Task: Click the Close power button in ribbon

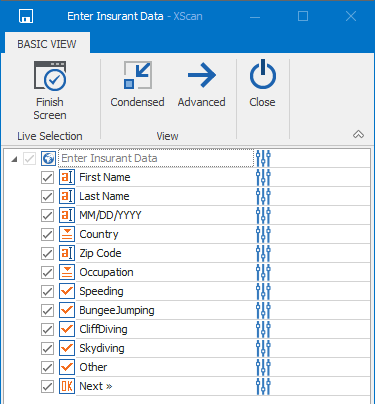Action: tap(262, 84)
